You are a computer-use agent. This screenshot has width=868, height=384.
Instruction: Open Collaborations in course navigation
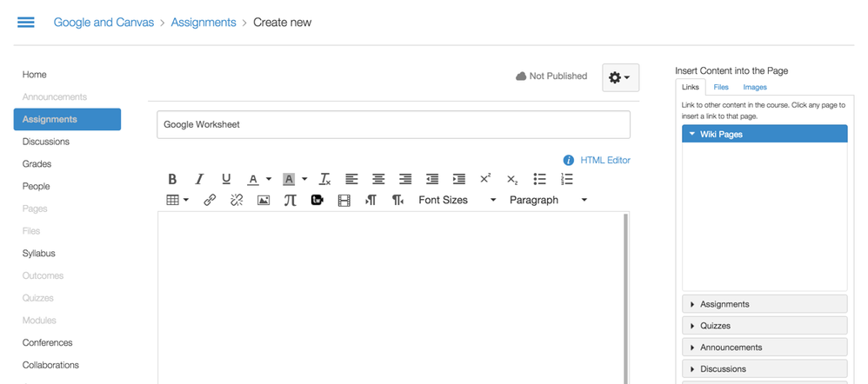[50, 365]
